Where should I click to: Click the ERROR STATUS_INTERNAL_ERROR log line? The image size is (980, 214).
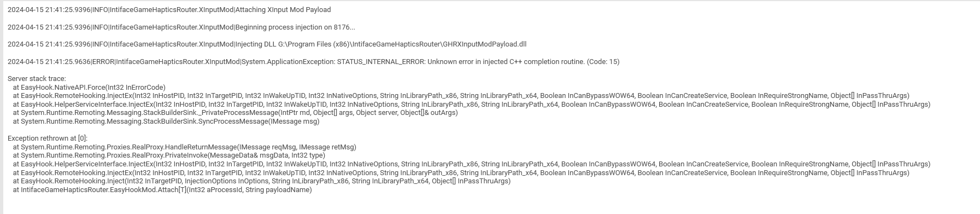click(313, 62)
